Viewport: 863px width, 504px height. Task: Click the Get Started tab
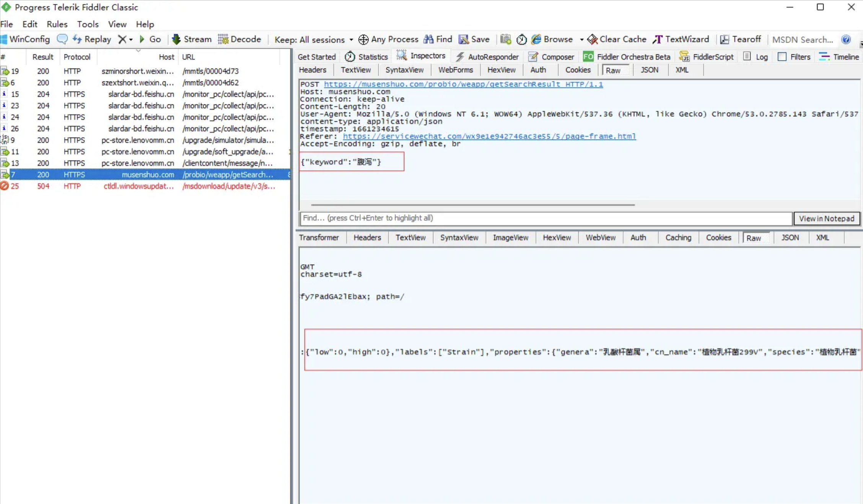tap(316, 57)
